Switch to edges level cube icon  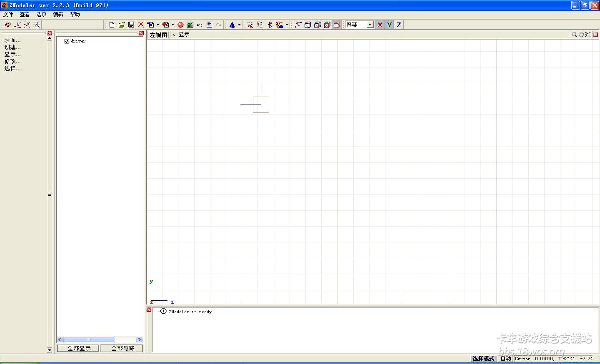pos(308,25)
